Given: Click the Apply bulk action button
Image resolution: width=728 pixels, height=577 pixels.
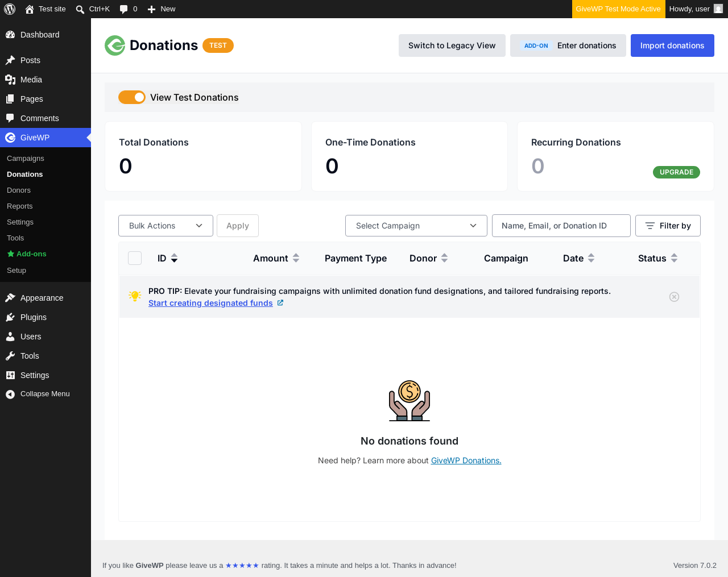Looking at the screenshot, I should [238, 226].
